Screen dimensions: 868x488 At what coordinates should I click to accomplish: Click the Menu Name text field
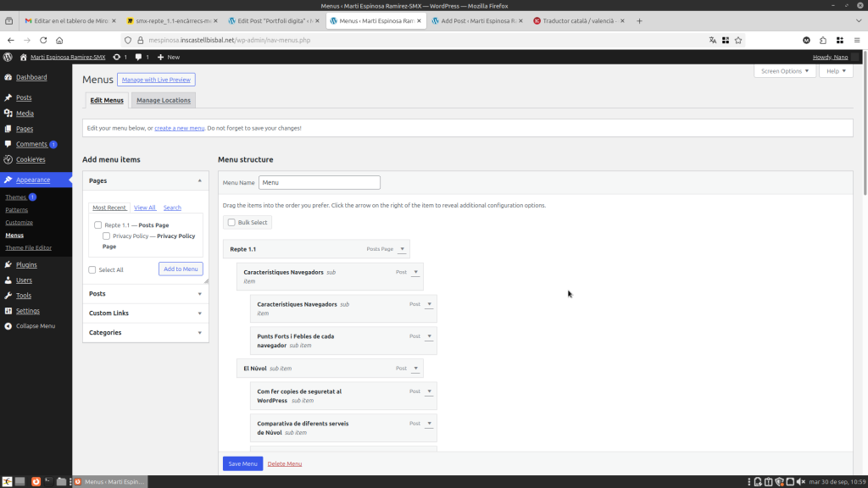click(x=319, y=182)
